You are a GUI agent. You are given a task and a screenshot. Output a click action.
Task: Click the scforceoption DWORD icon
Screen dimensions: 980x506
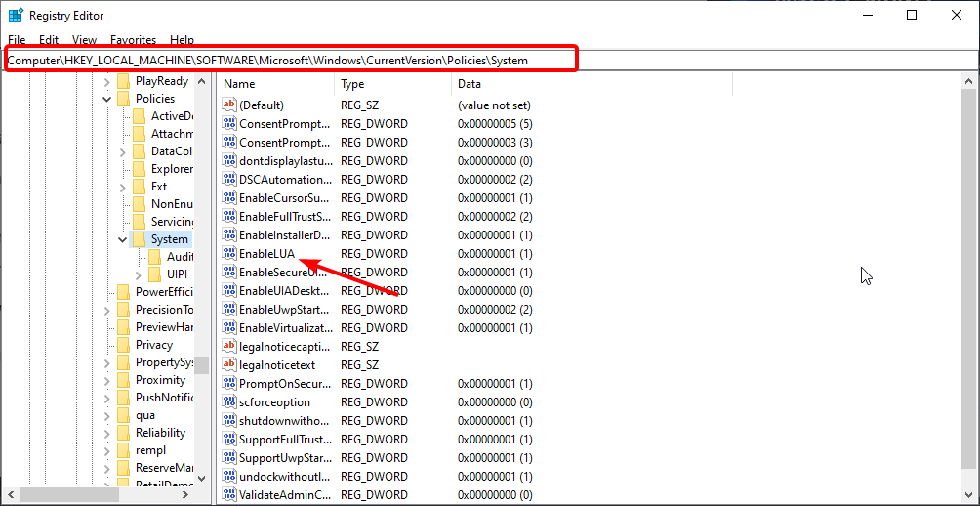[x=229, y=401]
